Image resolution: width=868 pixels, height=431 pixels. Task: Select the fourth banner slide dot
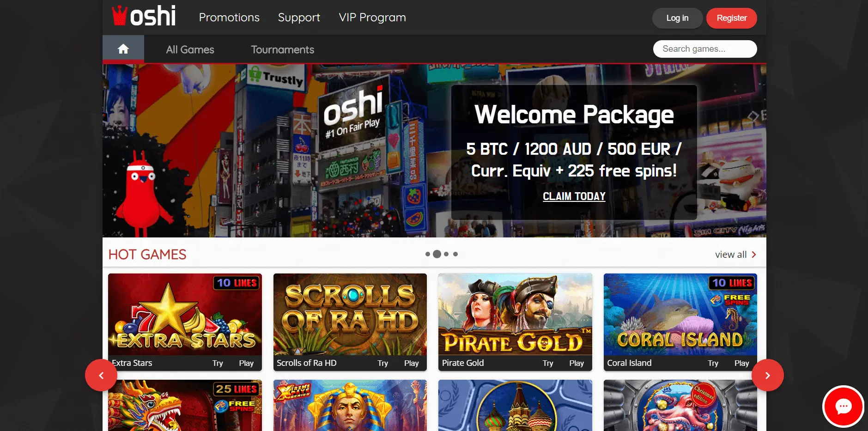[455, 254]
